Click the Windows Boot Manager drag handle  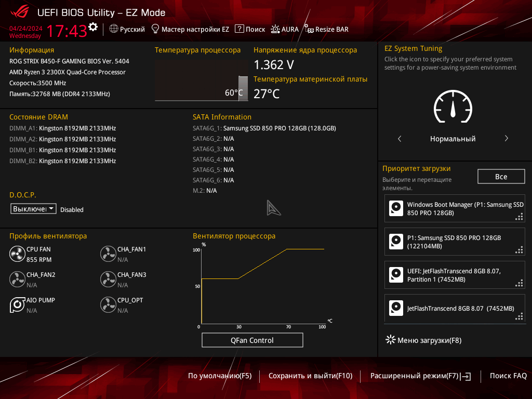click(519, 217)
